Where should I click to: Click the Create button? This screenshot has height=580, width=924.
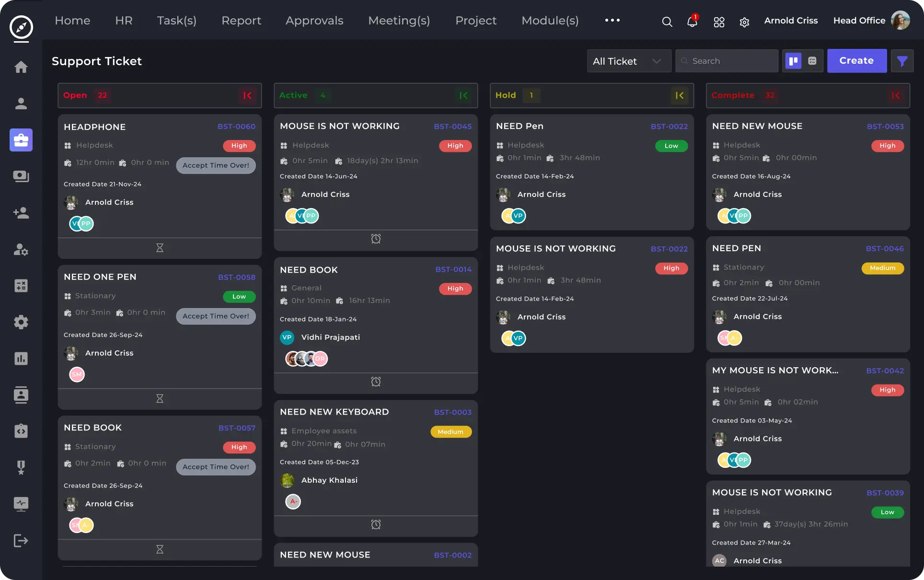click(856, 61)
